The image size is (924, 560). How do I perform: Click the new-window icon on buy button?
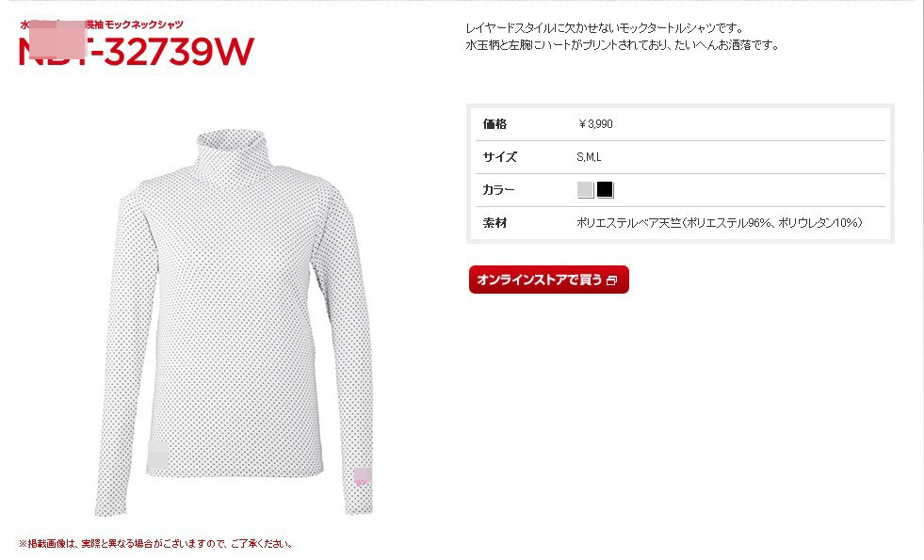click(x=611, y=280)
